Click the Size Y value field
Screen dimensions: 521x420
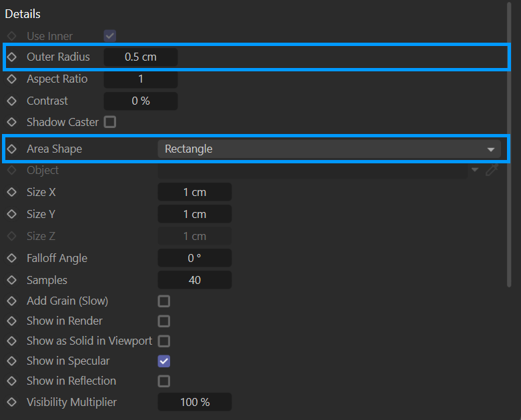tap(195, 214)
